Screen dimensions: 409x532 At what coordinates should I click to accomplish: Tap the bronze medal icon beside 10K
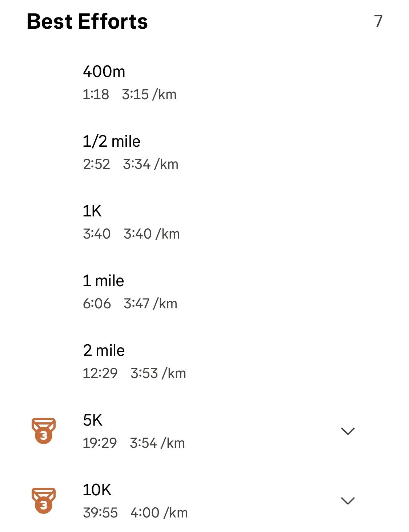pyautogui.click(x=44, y=500)
